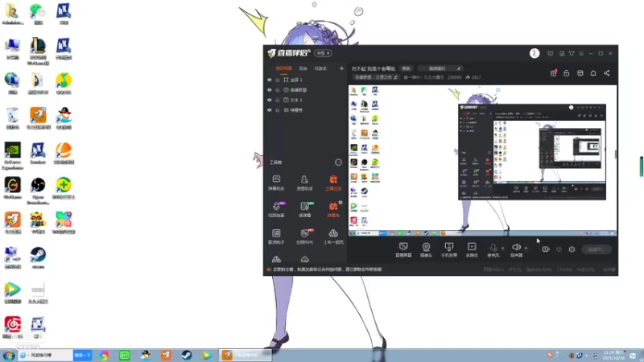
Task: Click the microphone icon in bottom bar
Action: click(493, 248)
